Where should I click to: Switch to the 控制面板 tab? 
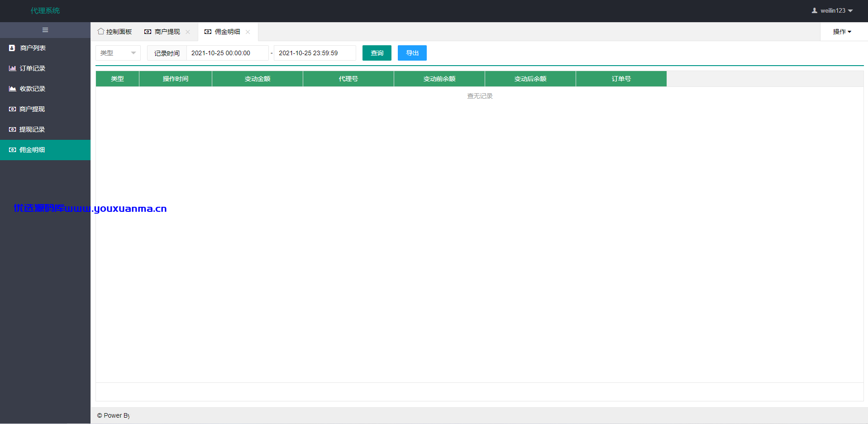[x=115, y=32]
